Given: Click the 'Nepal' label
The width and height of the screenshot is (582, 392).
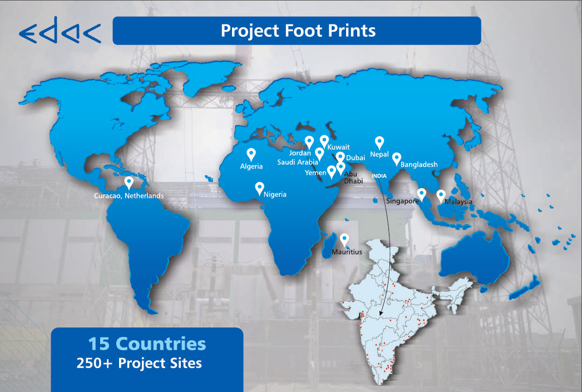Looking at the screenshot, I should point(379,154).
